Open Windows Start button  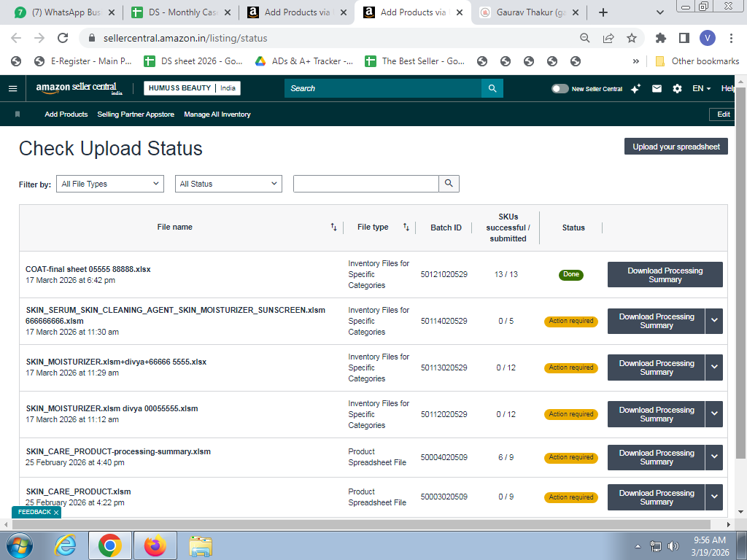(20, 545)
